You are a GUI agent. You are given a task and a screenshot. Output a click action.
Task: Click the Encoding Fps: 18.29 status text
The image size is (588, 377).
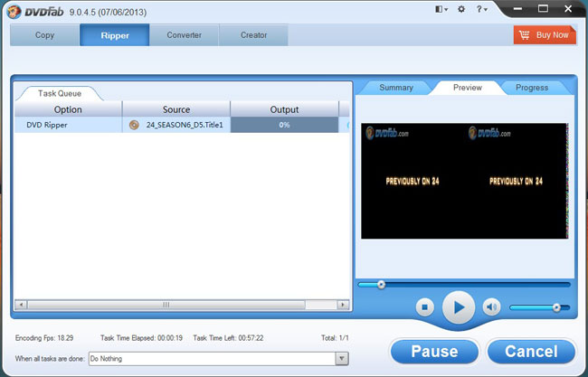[x=44, y=338]
